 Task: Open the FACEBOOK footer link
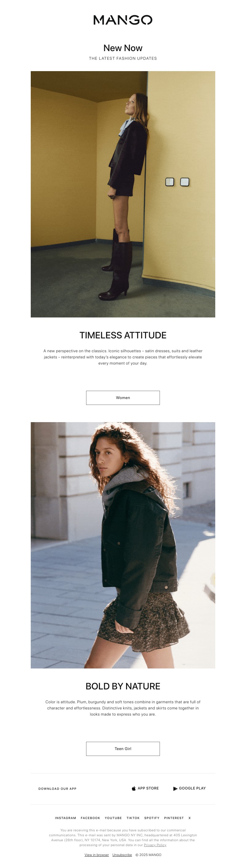click(x=90, y=818)
